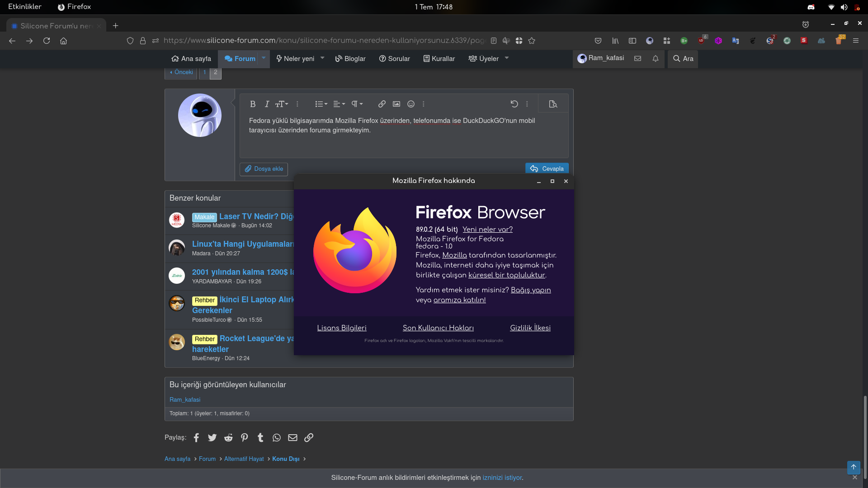Open a new Firefox tab
The image size is (868, 488).
(116, 26)
